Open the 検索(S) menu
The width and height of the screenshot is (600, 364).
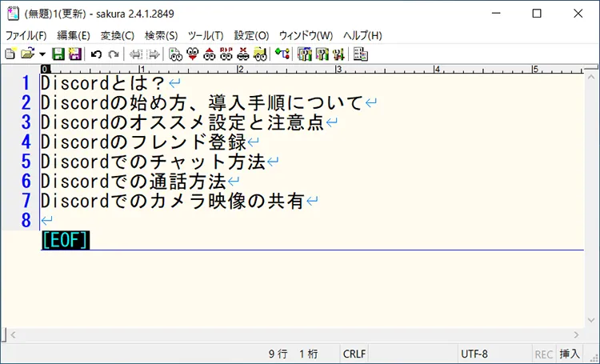click(x=161, y=35)
